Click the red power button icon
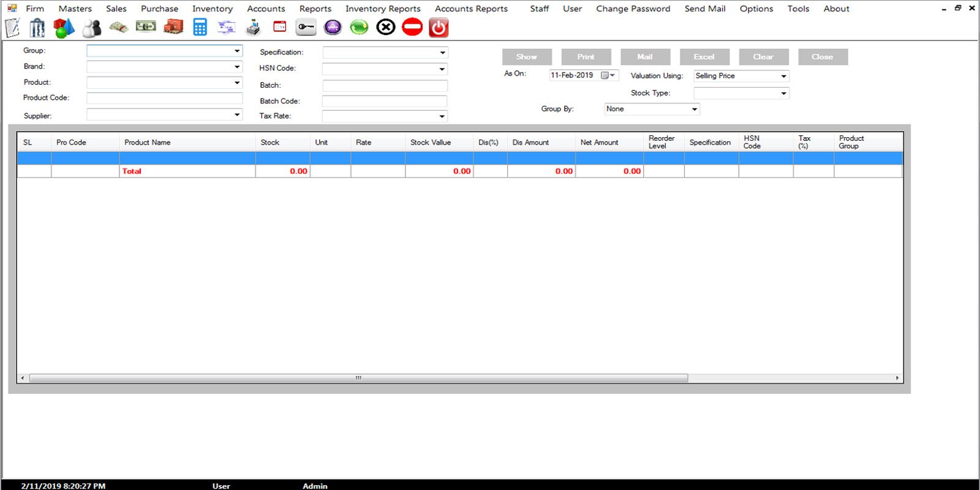Viewport: 980px width, 490px height. tap(439, 28)
